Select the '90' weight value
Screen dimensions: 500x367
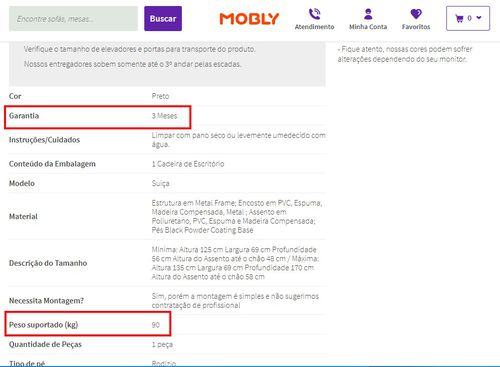tap(156, 325)
